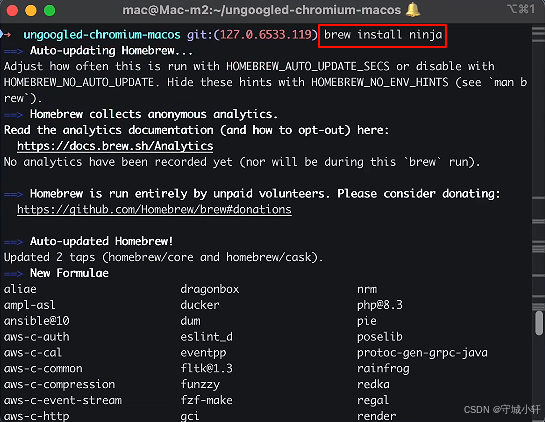Select the formula name 'eventpp'
This screenshot has width=545, height=422.
click(x=203, y=353)
